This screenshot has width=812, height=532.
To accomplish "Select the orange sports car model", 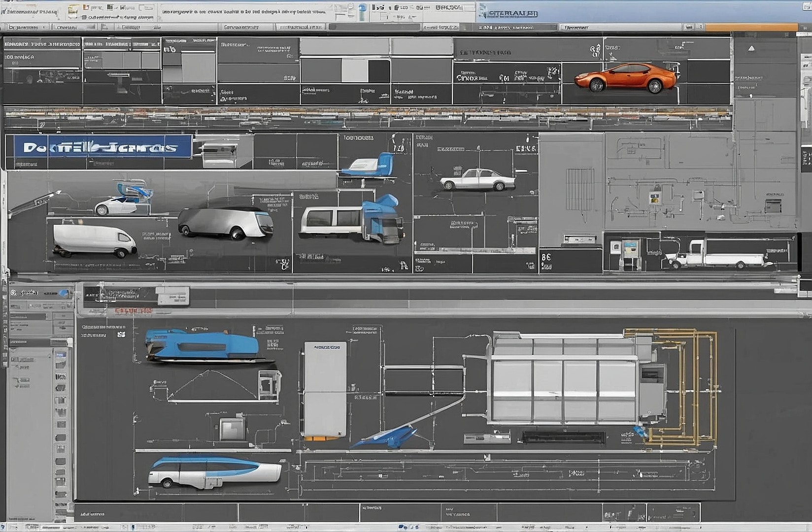I will coord(625,77).
